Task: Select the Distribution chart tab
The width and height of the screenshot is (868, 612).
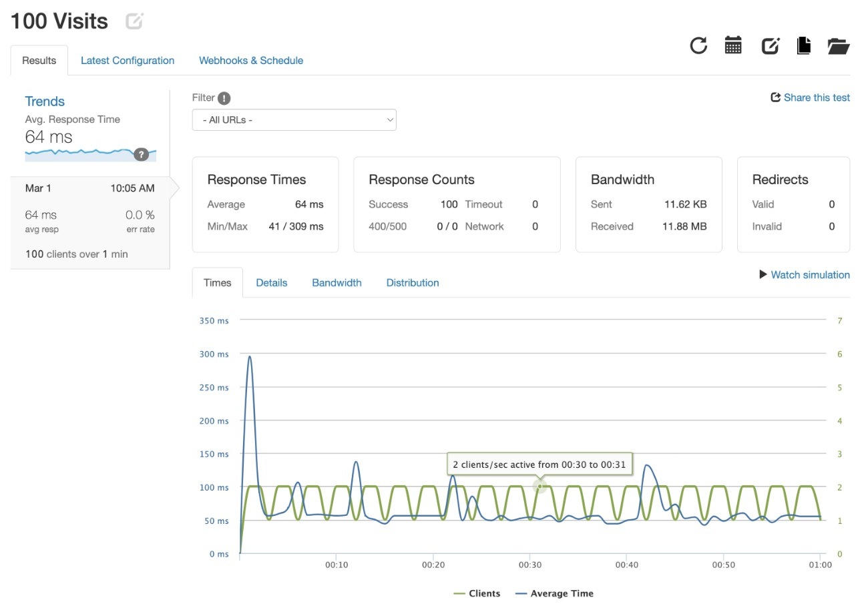Action: click(x=413, y=282)
